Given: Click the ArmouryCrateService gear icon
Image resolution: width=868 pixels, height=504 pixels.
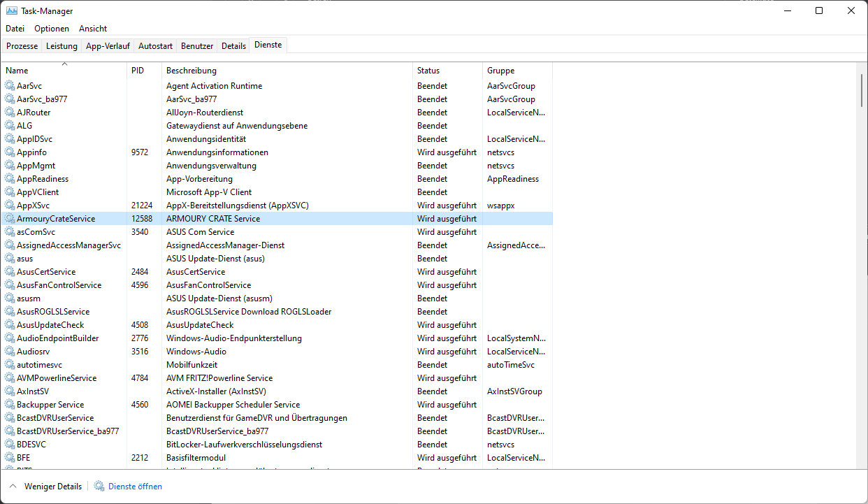Looking at the screenshot, I should point(10,219).
